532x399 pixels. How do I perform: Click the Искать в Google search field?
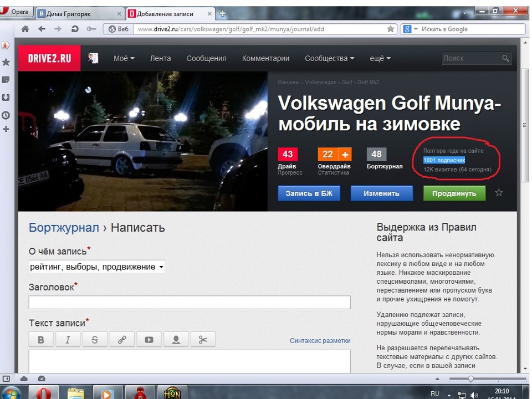472,29
